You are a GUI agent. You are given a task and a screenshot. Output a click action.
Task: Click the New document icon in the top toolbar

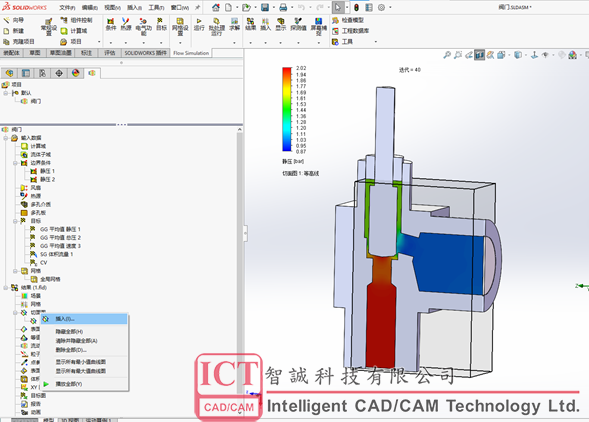point(228,7)
